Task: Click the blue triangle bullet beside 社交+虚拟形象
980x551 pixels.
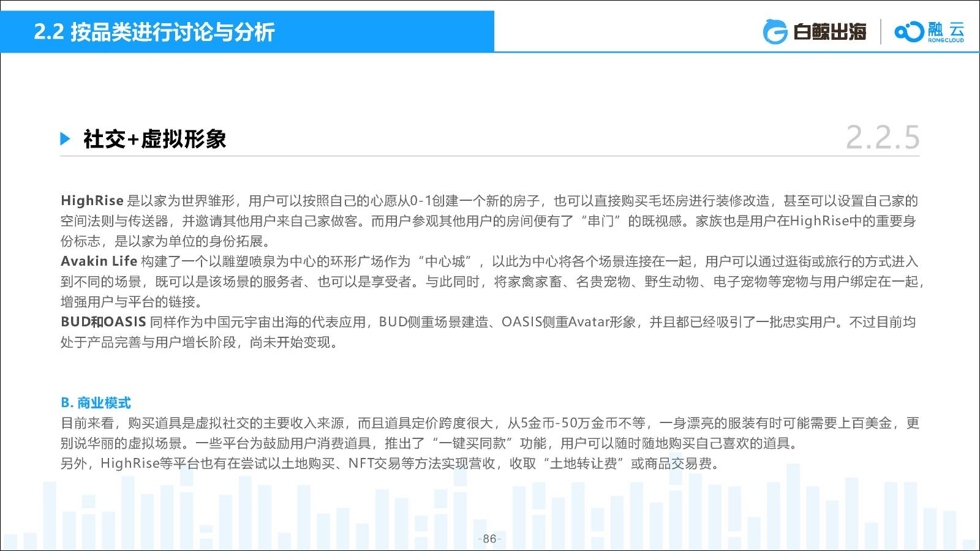Action: [x=66, y=139]
